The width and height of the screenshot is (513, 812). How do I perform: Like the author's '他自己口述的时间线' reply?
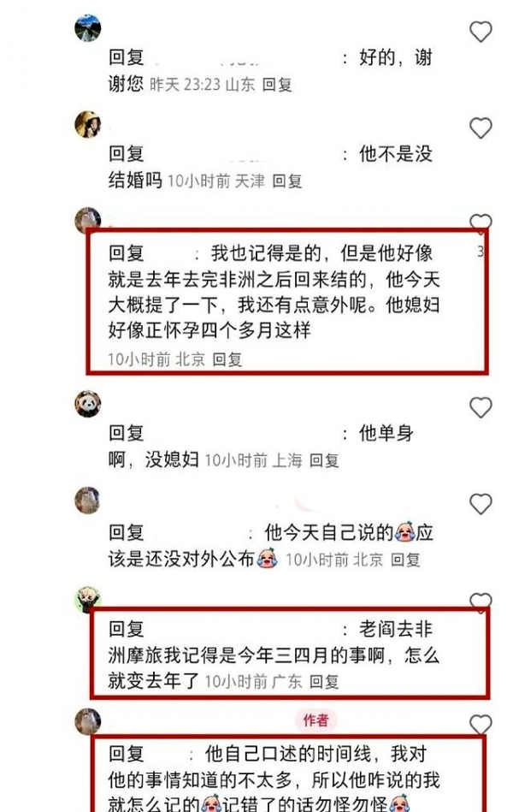tap(481, 725)
